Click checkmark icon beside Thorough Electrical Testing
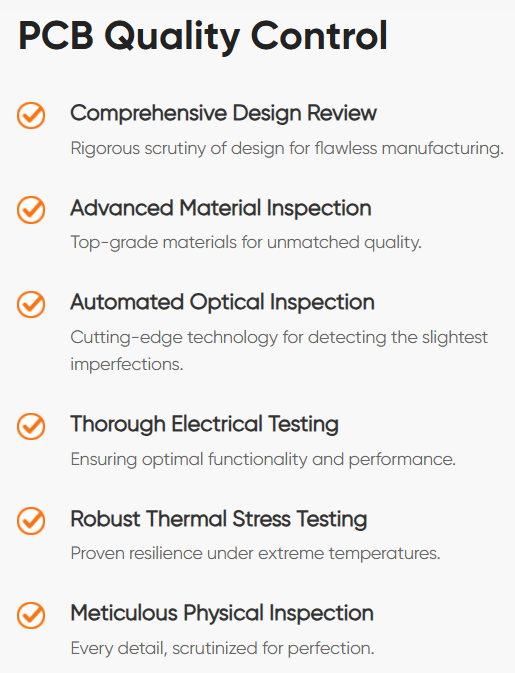The image size is (515, 673). coord(31,426)
